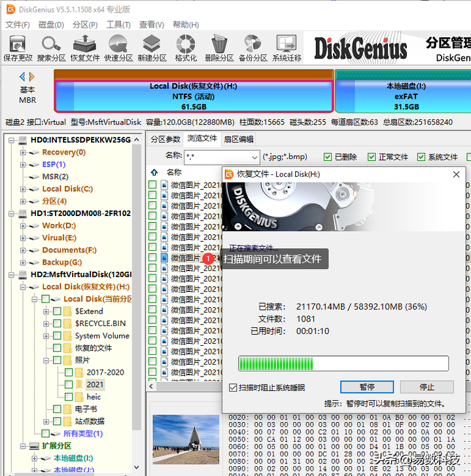This screenshot has width=471, height=476.
Task: Expand the ESP(1) partition node
Action: [x=23, y=165]
